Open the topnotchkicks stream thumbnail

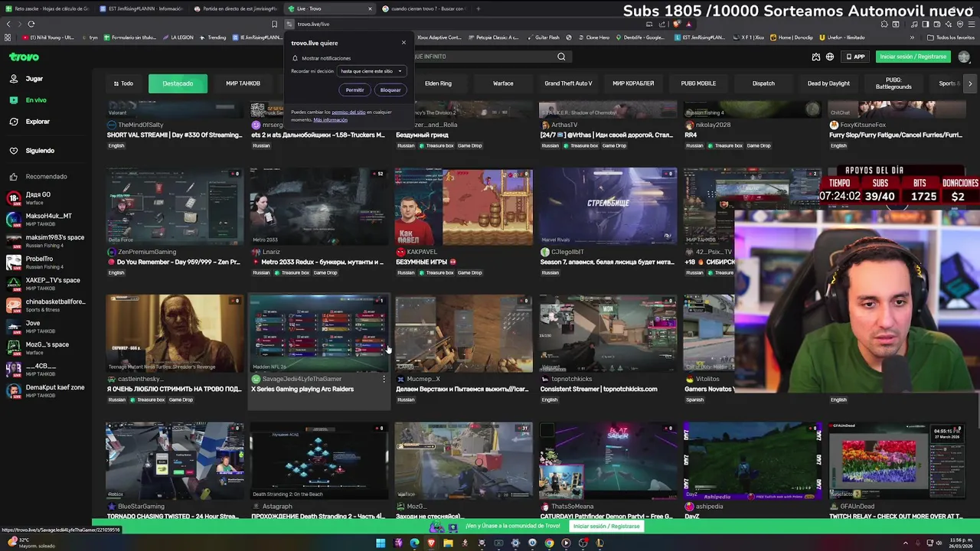[608, 334]
